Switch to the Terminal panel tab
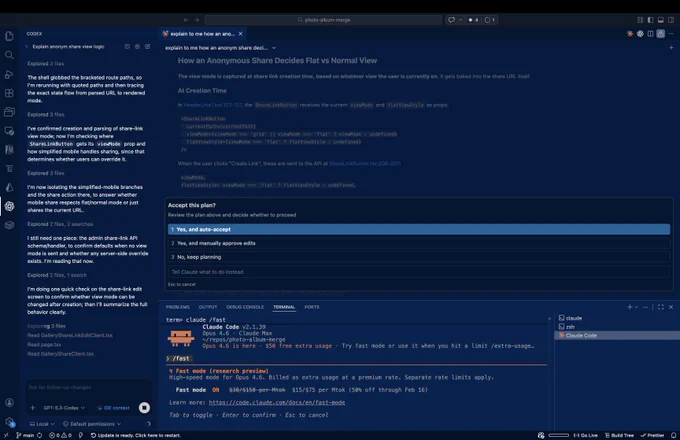The height and width of the screenshot is (440, 680). [x=284, y=307]
